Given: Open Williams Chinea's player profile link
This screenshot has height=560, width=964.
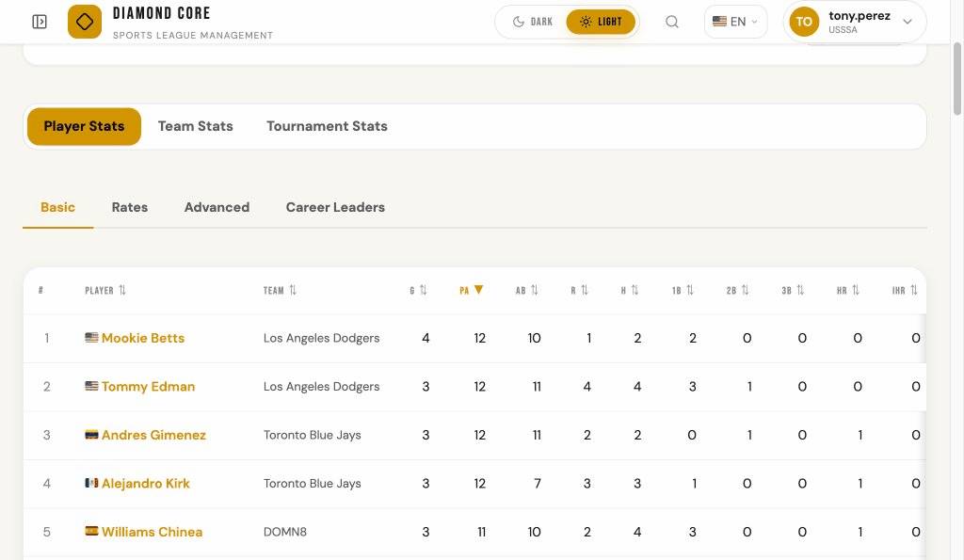Looking at the screenshot, I should [x=152, y=532].
